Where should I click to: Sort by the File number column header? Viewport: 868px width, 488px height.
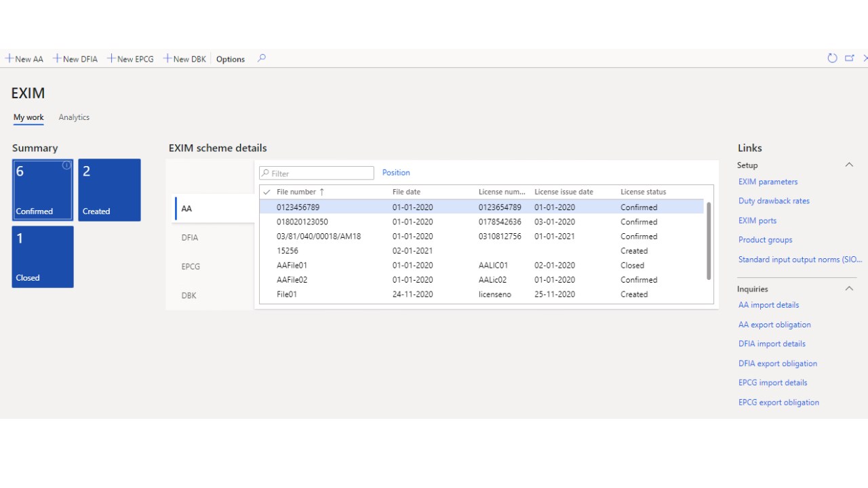point(297,192)
